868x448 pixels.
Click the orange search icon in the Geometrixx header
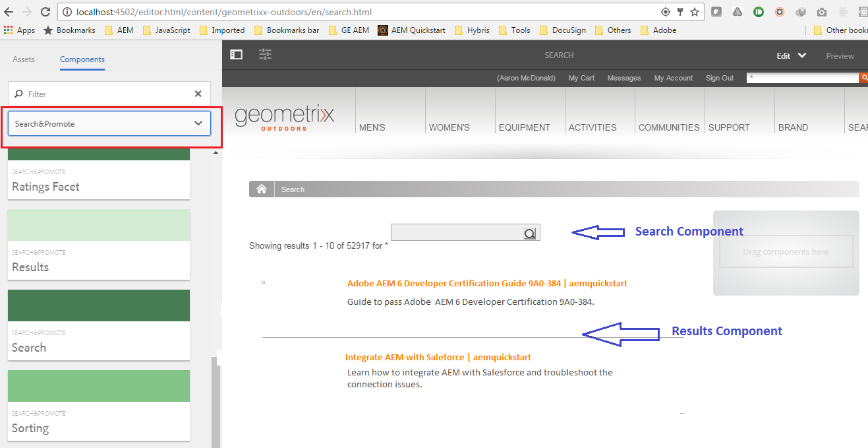(x=864, y=77)
